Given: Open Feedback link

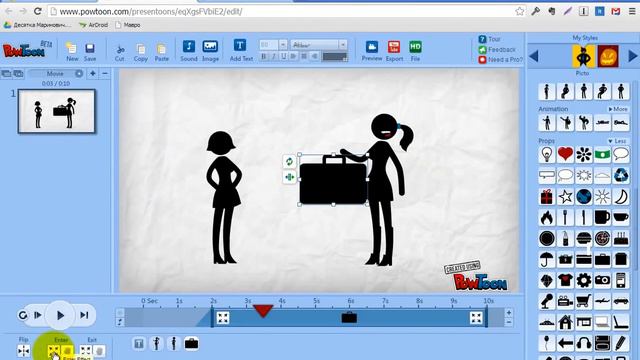Looking at the screenshot, I should pos(497,49).
